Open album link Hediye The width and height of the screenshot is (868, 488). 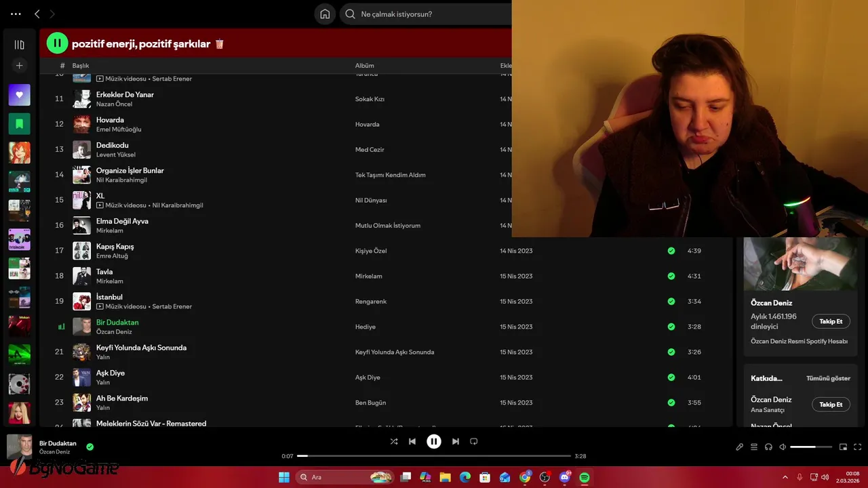pos(366,327)
